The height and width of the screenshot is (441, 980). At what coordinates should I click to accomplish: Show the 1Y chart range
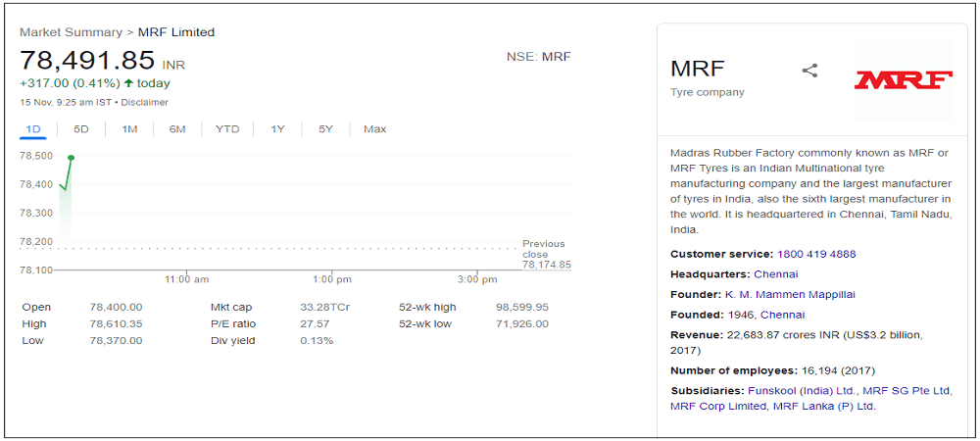point(277,129)
